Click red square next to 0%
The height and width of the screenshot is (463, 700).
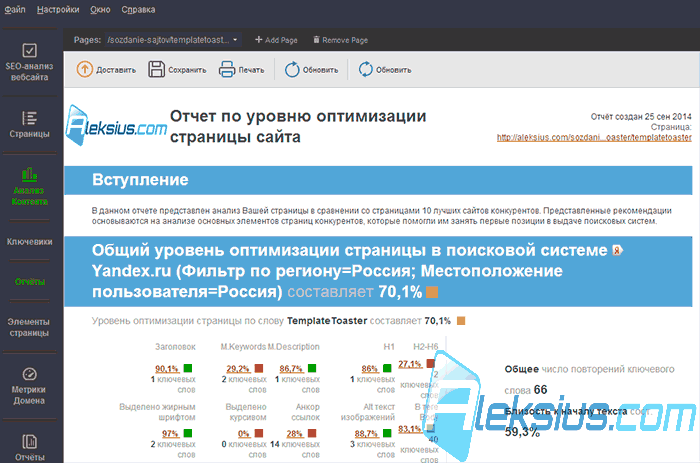tap(259, 433)
